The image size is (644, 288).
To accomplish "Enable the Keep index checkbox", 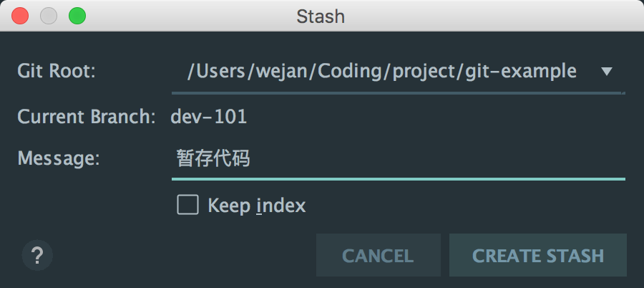I will tap(187, 206).
